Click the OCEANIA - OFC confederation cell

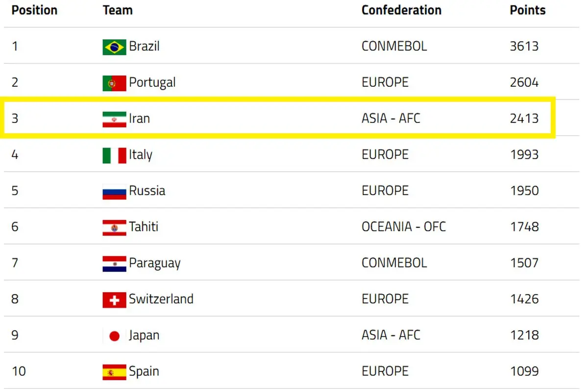[404, 227]
